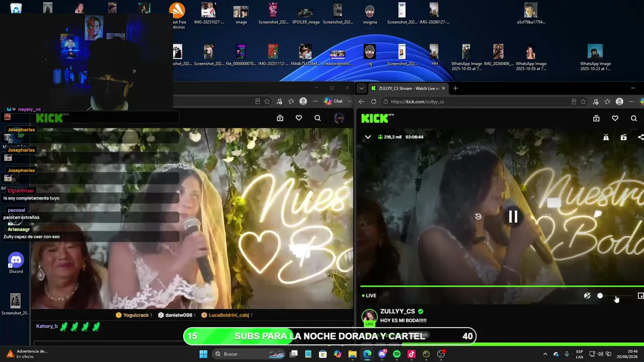Click the rewind icon beside the pause button

click(478, 216)
